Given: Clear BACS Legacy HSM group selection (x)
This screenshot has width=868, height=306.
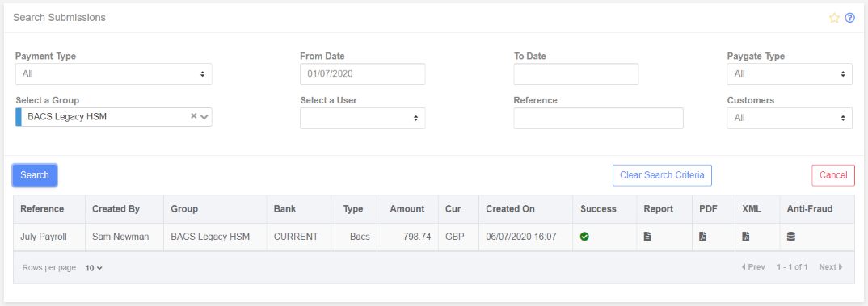Looking at the screenshot, I should [x=194, y=116].
